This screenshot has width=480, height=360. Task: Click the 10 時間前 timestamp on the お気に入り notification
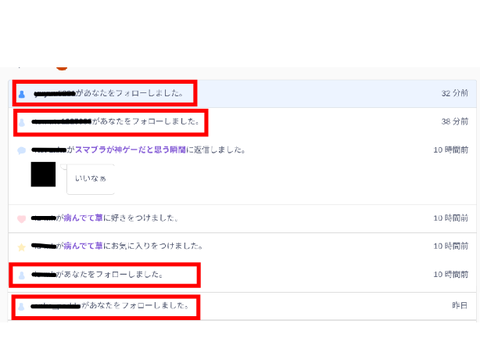(451, 246)
